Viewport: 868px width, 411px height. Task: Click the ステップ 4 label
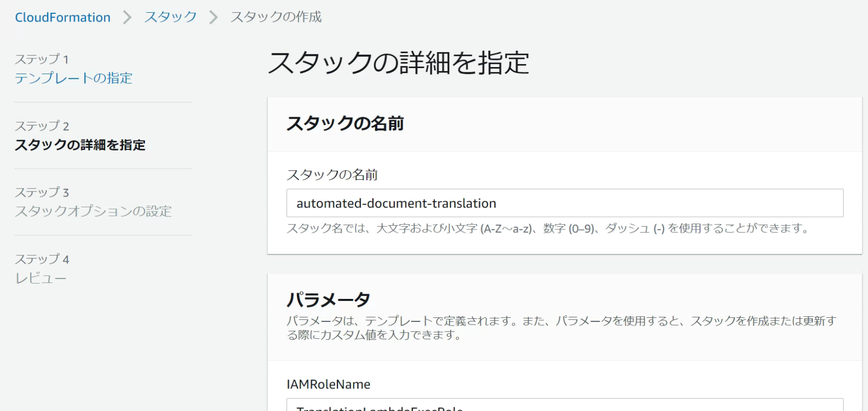[x=41, y=259]
